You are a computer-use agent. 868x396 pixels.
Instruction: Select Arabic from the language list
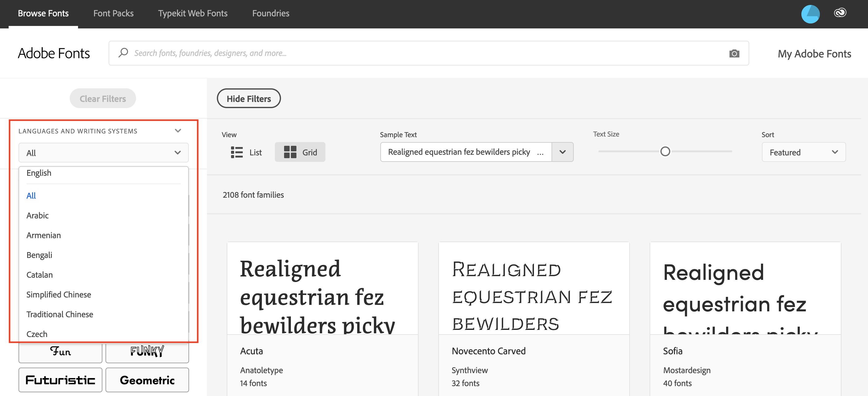tap(37, 215)
